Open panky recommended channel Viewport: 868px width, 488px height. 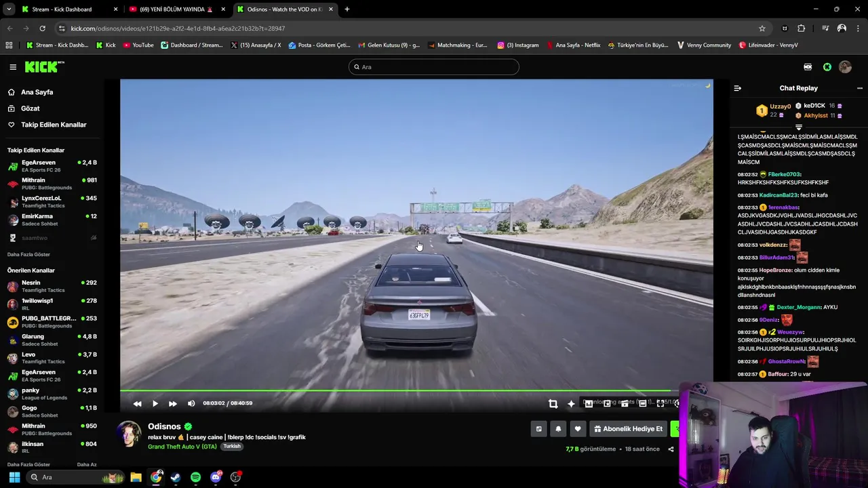52,394
